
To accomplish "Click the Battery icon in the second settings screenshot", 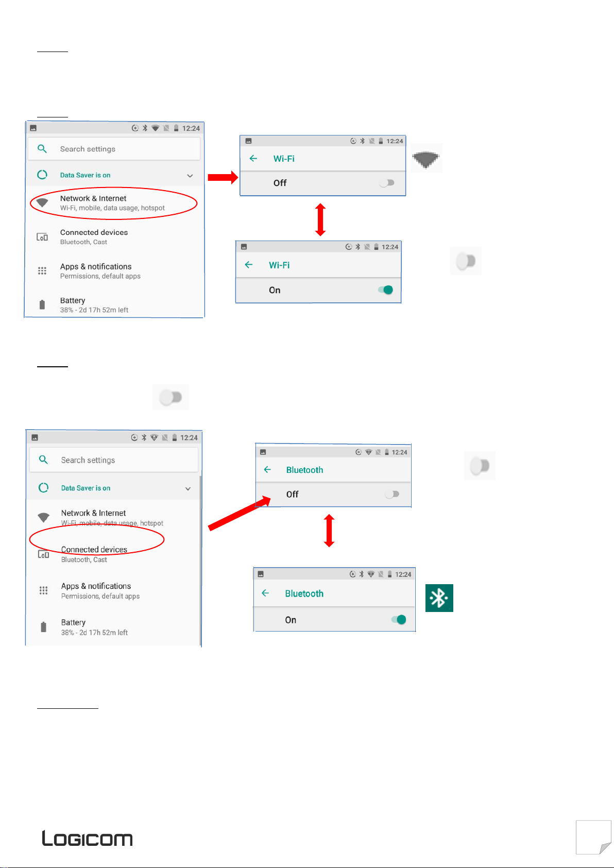I will point(44,627).
